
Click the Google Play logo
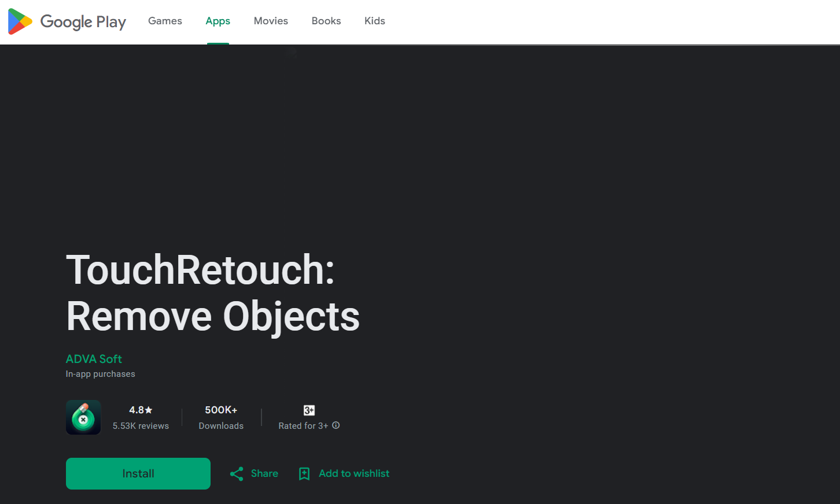[x=67, y=21]
